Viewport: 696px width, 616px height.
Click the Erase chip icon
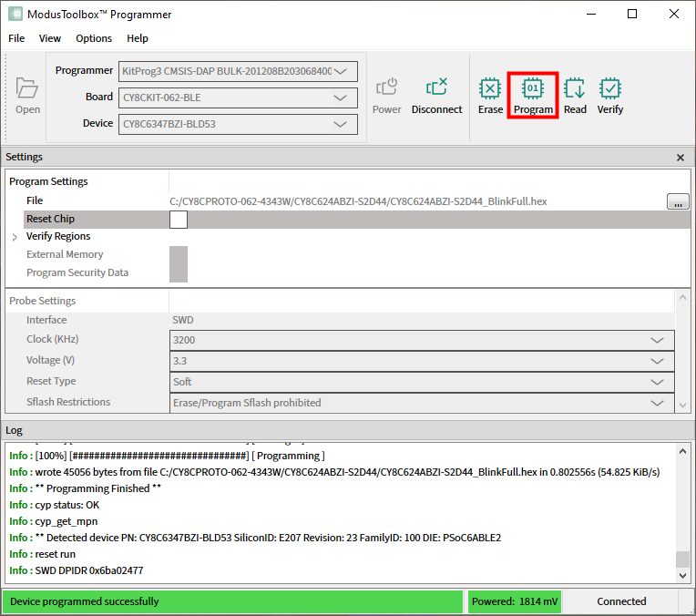[490, 88]
